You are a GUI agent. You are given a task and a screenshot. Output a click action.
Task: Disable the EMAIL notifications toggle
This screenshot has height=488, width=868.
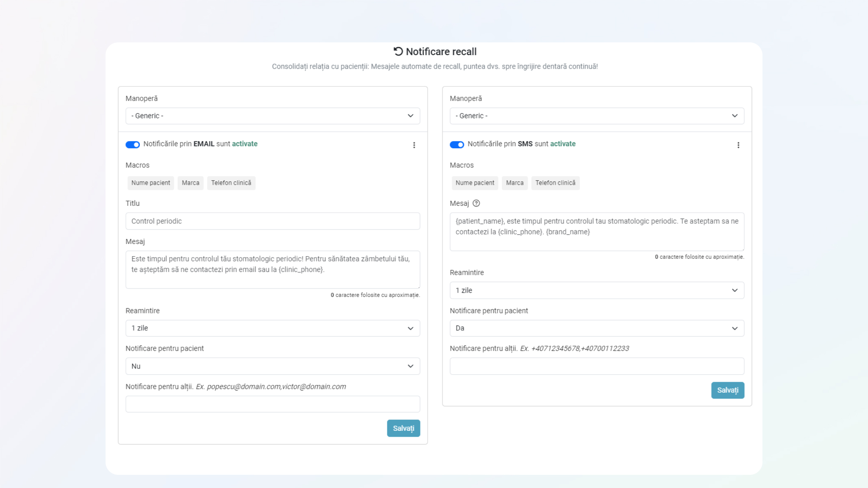tap(133, 144)
